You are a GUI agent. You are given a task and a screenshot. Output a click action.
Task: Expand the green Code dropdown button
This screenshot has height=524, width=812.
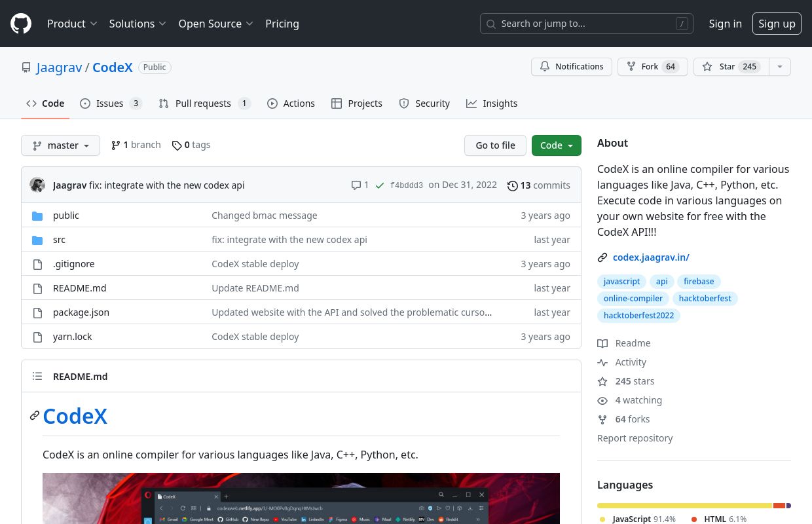point(557,145)
